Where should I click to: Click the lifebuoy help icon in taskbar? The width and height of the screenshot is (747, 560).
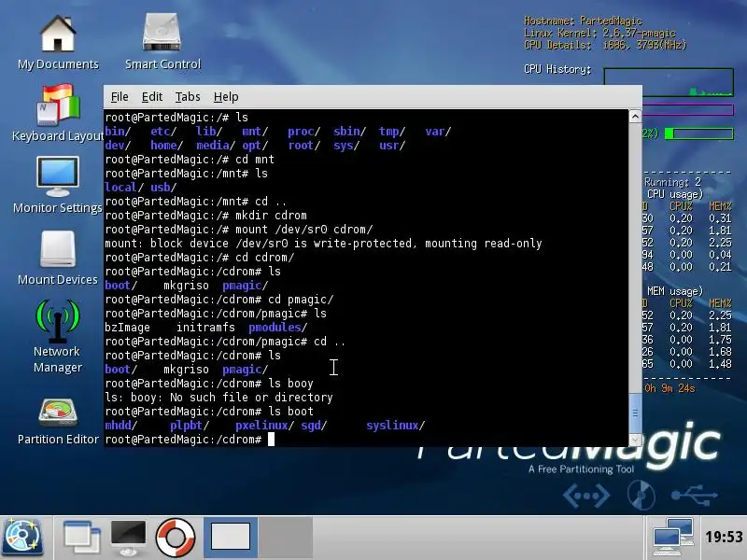(176, 538)
